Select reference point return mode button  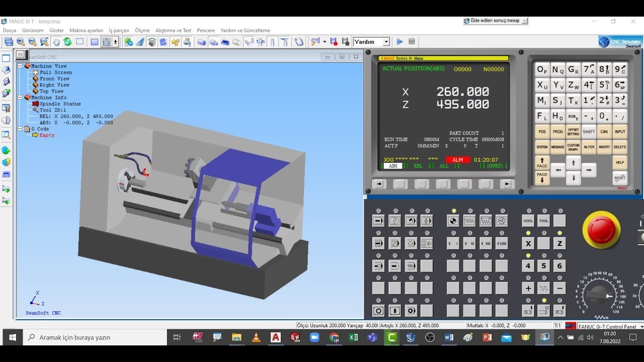[453, 221]
